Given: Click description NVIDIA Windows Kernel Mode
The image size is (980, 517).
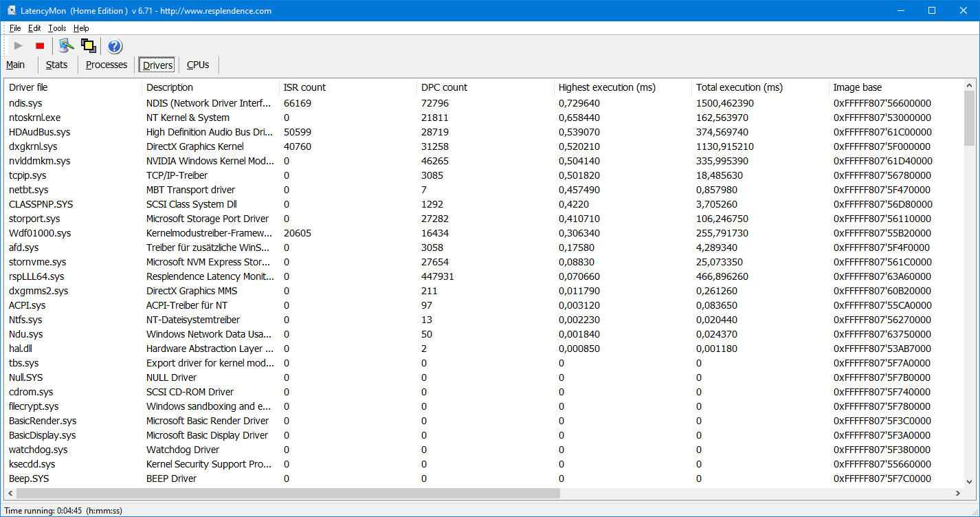Looking at the screenshot, I should [x=210, y=161].
